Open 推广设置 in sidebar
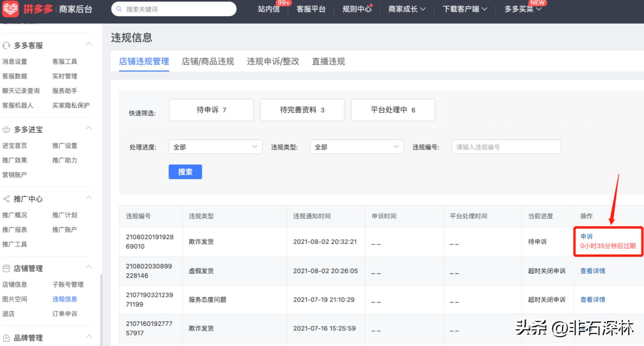 [x=65, y=146]
